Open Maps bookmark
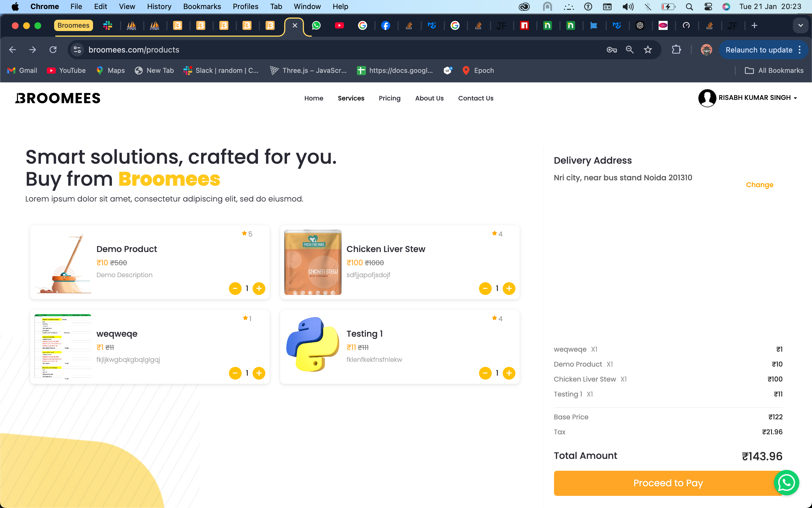Viewport: 812px width, 508px height. tap(111, 70)
